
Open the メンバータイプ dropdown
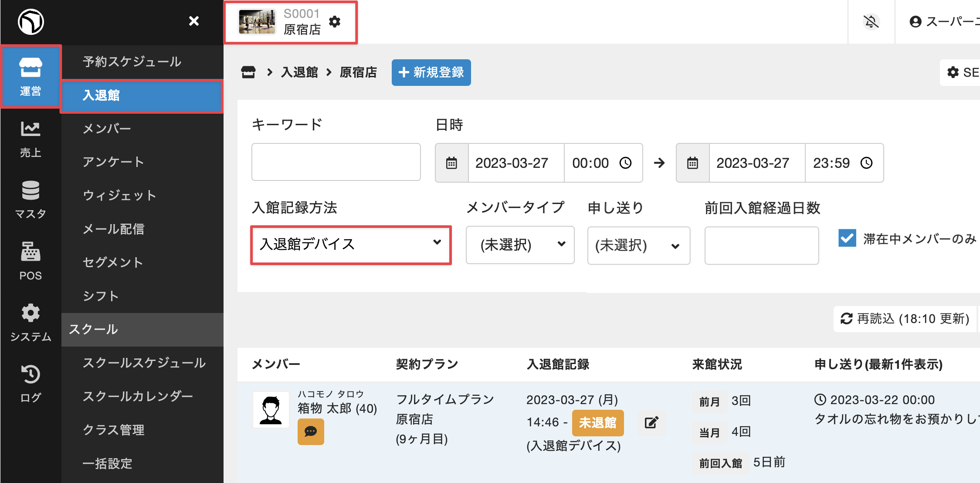(x=520, y=245)
